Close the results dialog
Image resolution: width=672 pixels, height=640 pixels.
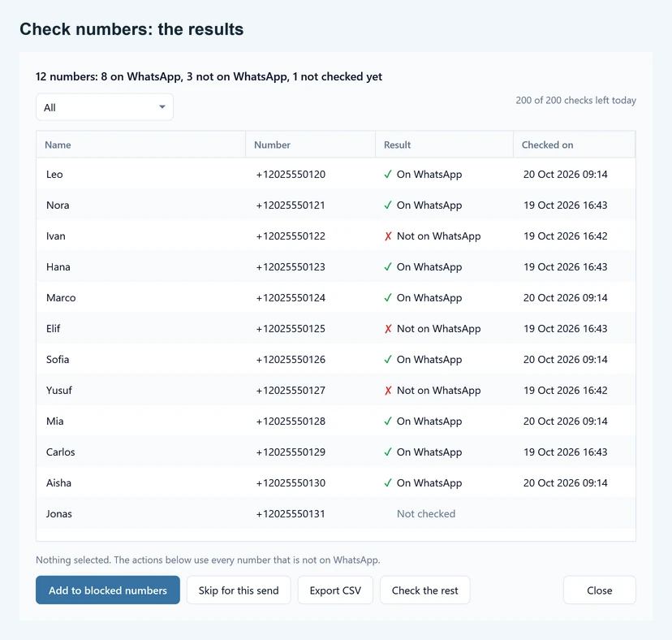pos(599,590)
